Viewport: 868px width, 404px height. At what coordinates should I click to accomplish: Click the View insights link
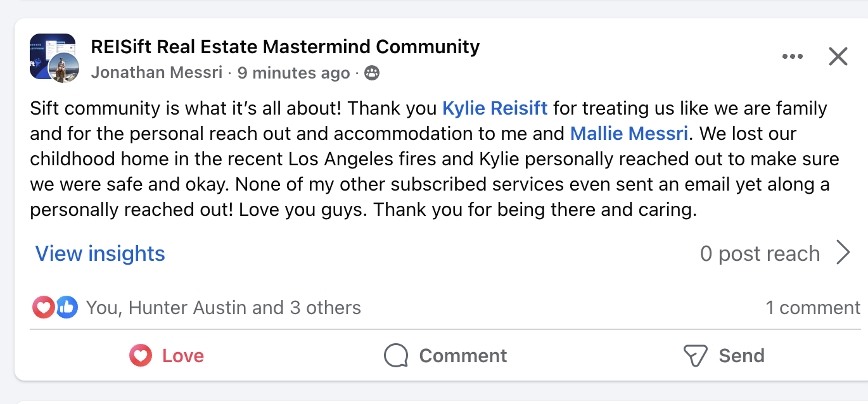(x=100, y=254)
